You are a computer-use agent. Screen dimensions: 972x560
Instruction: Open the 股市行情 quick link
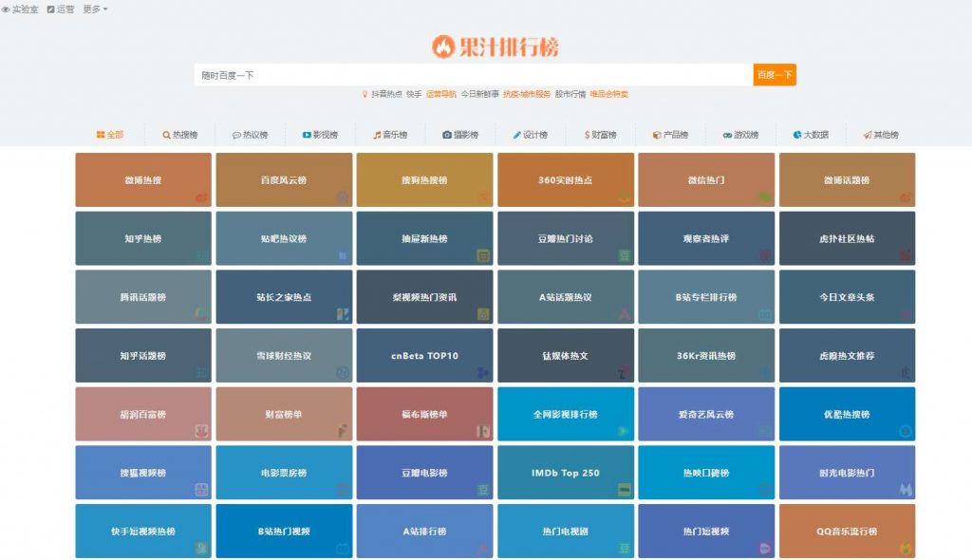click(x=570, y=94)
